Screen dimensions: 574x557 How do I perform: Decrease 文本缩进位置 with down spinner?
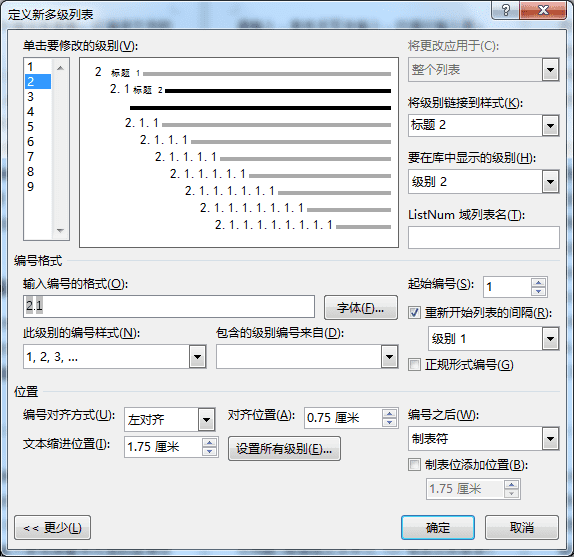209,452
